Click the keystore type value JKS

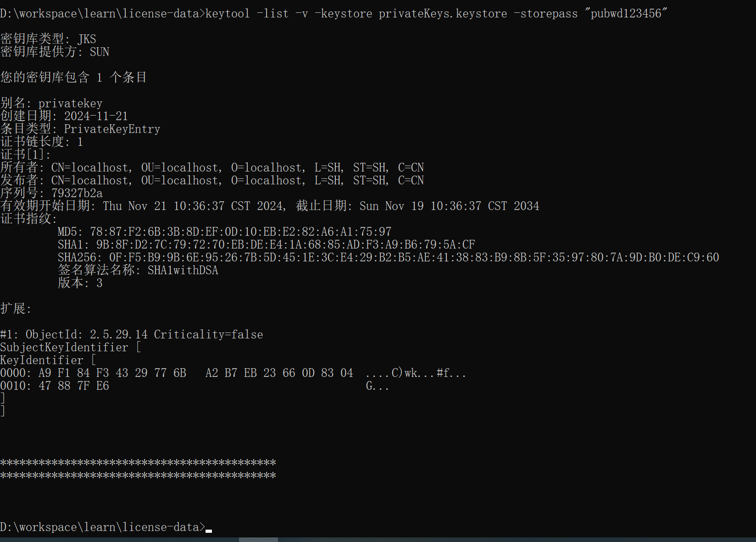87,39
